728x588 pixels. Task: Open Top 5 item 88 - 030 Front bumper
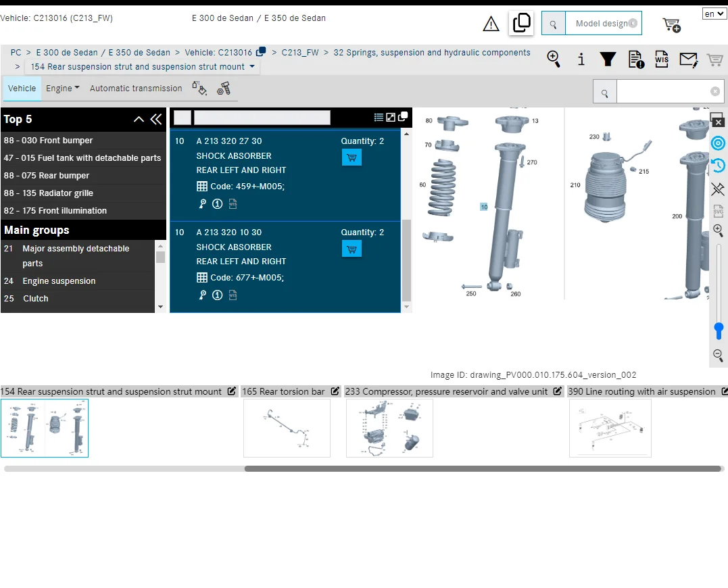tap(84, 141)
